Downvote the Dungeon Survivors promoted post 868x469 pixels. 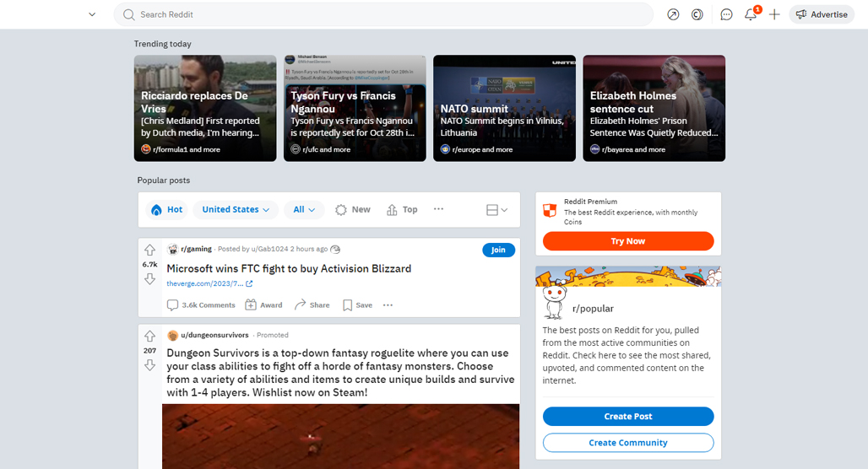click(149, 365)
